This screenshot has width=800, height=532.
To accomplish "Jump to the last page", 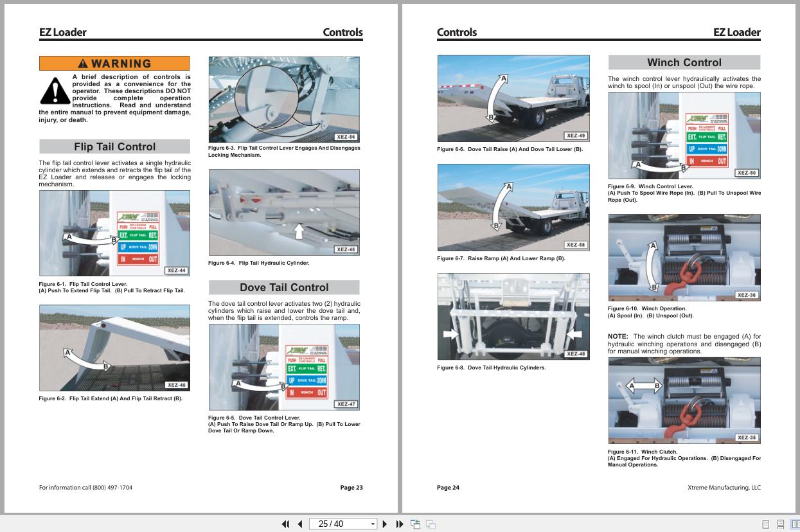I will tap(399, 524).
